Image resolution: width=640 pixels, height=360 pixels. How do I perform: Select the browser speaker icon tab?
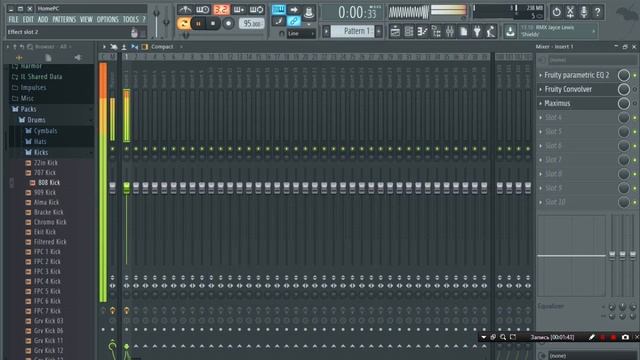(x=77, y=58)
